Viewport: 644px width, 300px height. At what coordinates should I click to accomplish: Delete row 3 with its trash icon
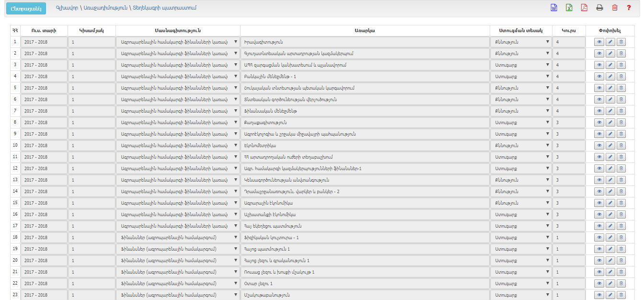click(x=621, y=65)
